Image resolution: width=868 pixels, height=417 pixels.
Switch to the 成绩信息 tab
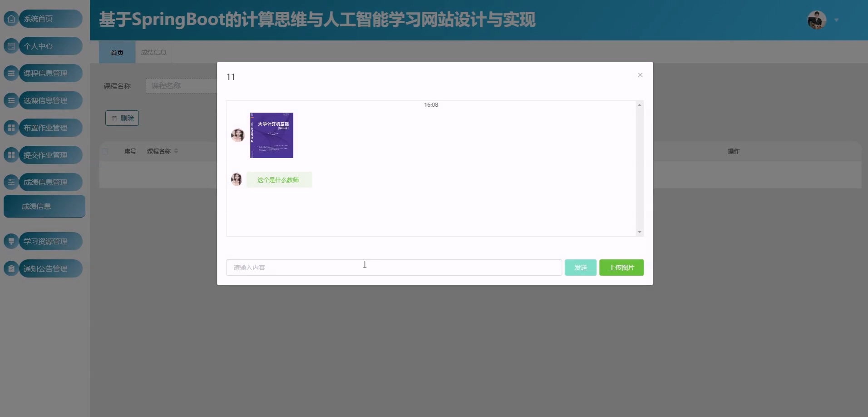click(x=153, y=52)
